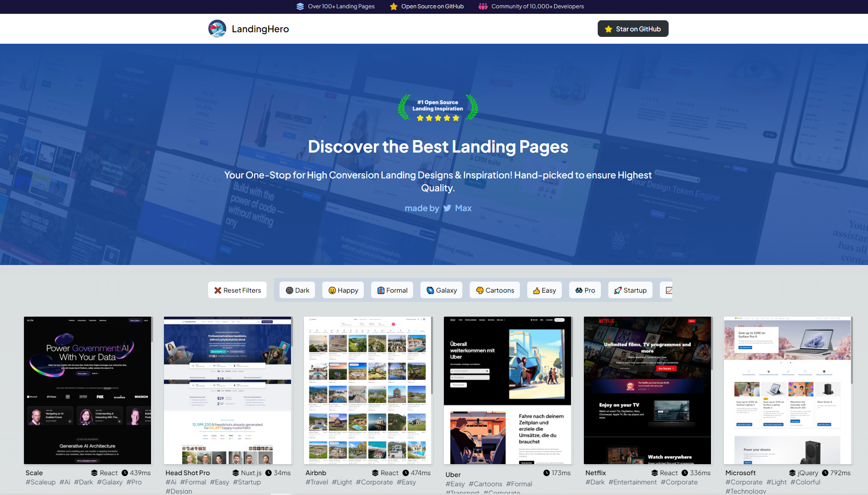Open the Head Shot Pro landing page thumbnail
868x495 pixels.
(x=227, y=390)
